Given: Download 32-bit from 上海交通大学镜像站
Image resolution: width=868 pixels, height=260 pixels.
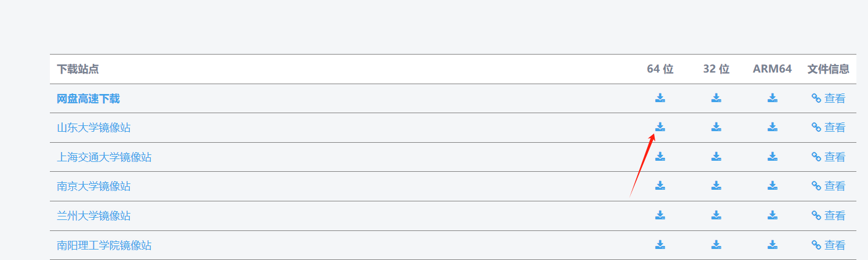Looking at the screenshot, I should pos(716,157).
